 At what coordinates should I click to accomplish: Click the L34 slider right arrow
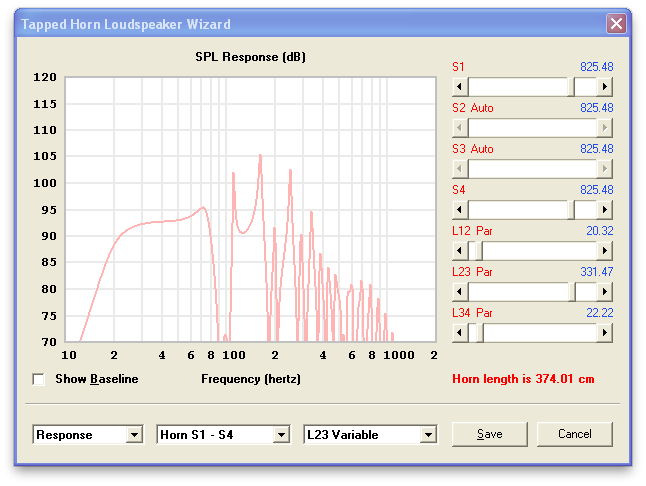[x=604, y=332]
